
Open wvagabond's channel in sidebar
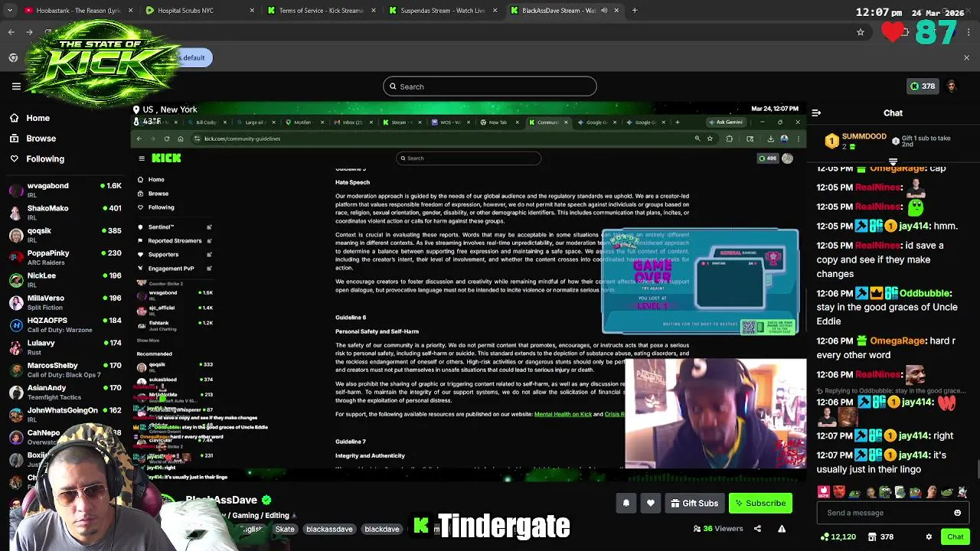[65, 190]
